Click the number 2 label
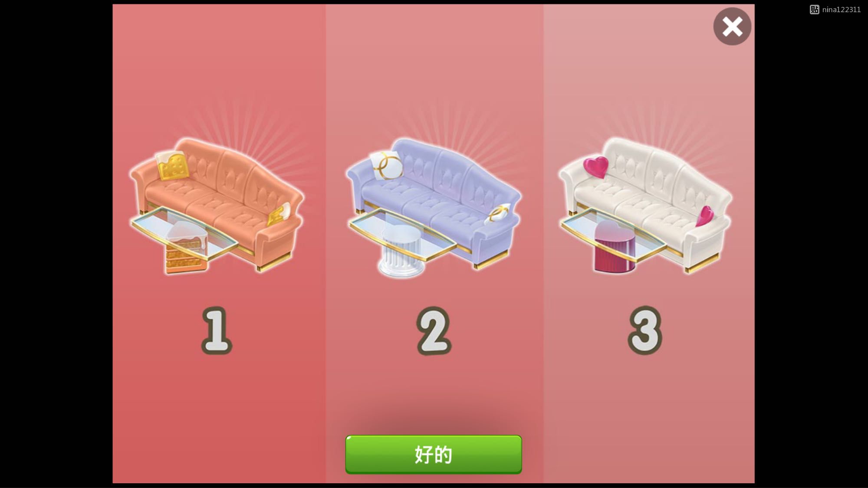The height and width of the screenshot is (488, 868). tap(434, 331)
